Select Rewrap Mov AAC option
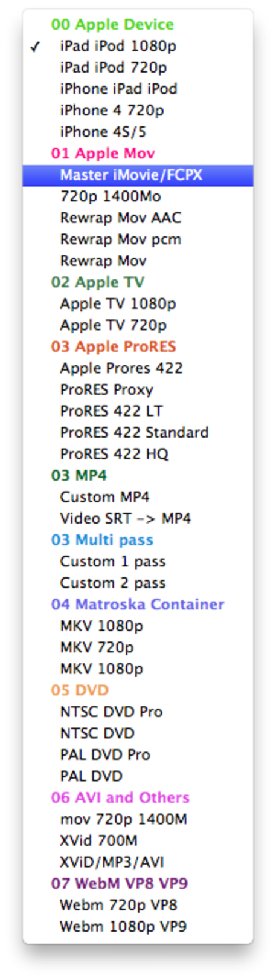The image size is (276, 980). (x=138, y=218)
